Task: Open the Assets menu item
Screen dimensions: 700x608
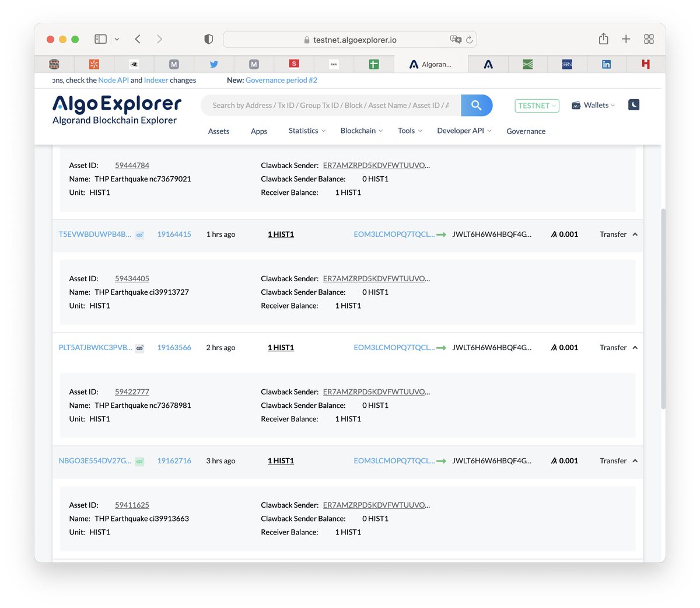Action: [219, 131]
